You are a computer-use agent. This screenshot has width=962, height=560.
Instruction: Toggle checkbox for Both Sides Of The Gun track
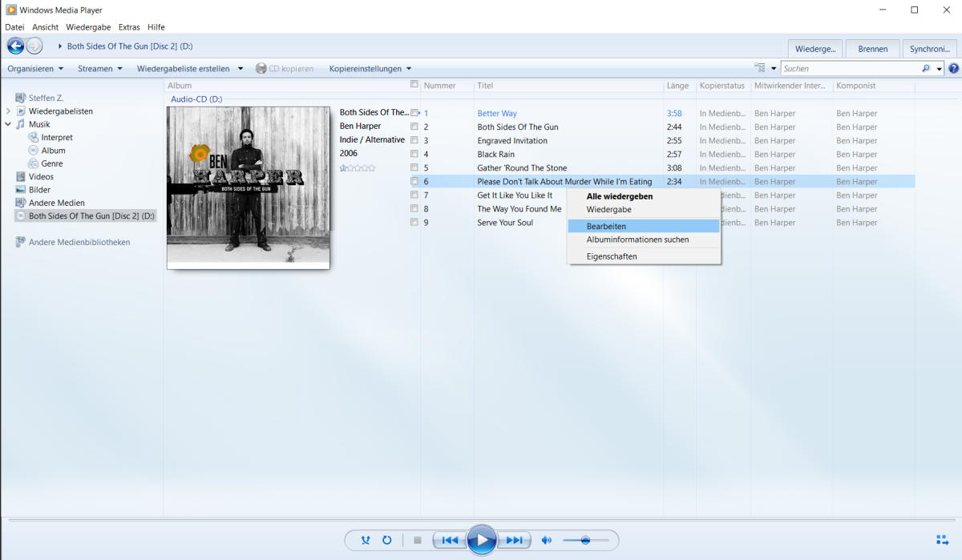coord(414,127)
